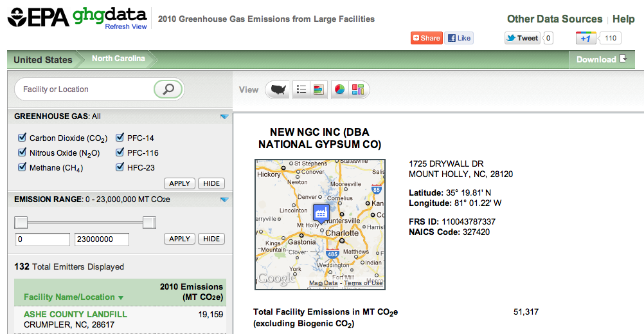Click the Longitude 81° 01.22' W text
The height and width of the screenshot is (334, 644).
point(455,203)
